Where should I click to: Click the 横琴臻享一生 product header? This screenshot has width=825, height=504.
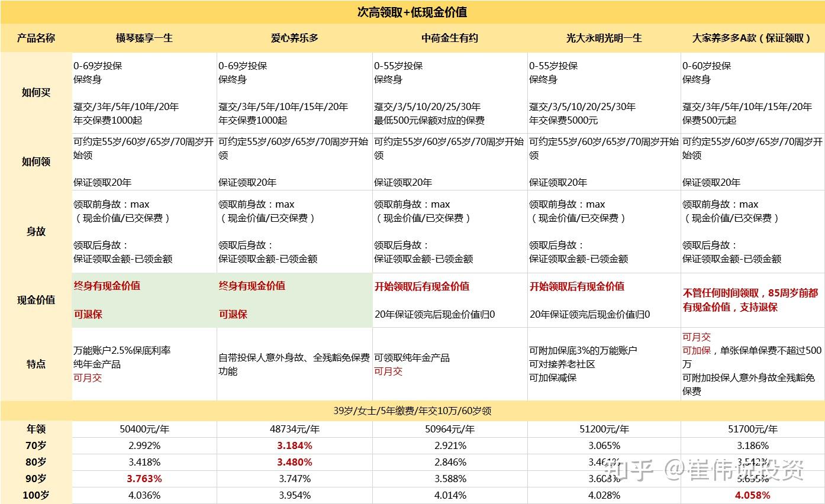(x=144, y=38)
